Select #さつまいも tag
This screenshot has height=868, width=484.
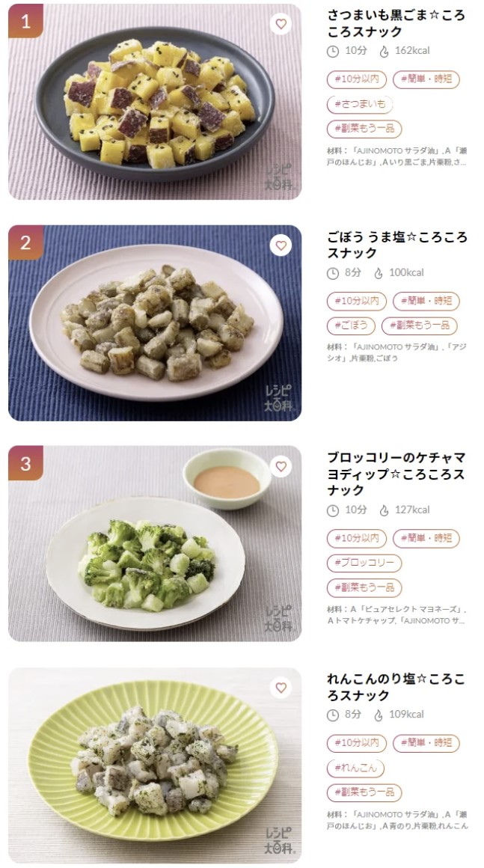(x=360, y=104)
